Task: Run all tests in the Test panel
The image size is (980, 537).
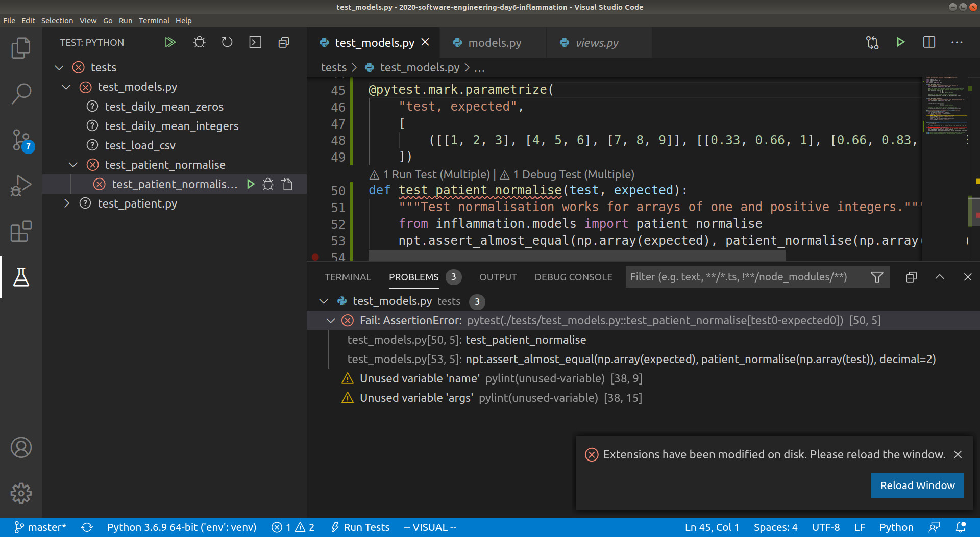Action: point(170,42)
